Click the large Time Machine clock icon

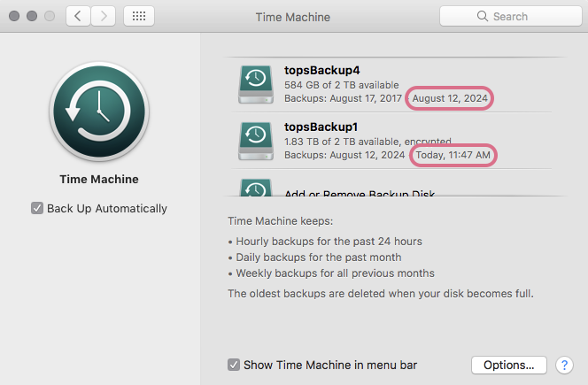pos(99,112)
